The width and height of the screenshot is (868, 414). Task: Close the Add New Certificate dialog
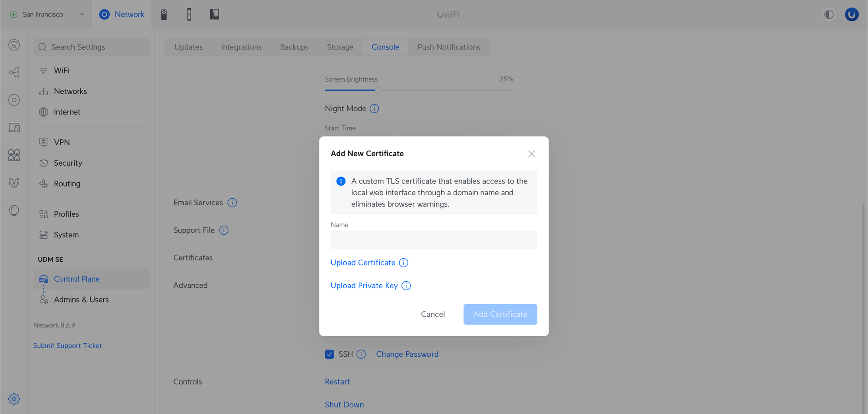[531, 154]
